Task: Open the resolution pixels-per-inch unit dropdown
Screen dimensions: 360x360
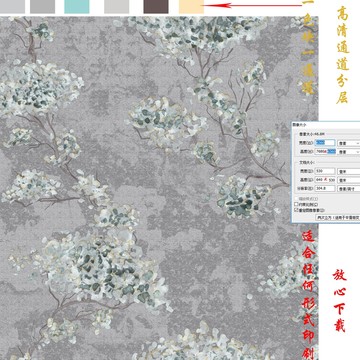Action: coord(349,189)
